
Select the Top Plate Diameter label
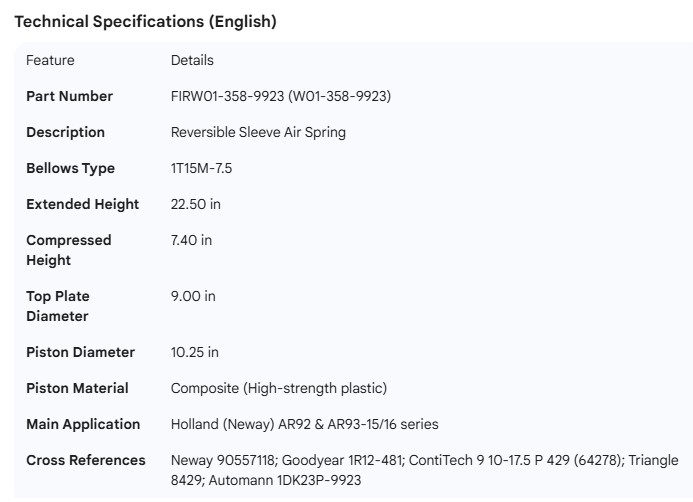pos(57,306)
